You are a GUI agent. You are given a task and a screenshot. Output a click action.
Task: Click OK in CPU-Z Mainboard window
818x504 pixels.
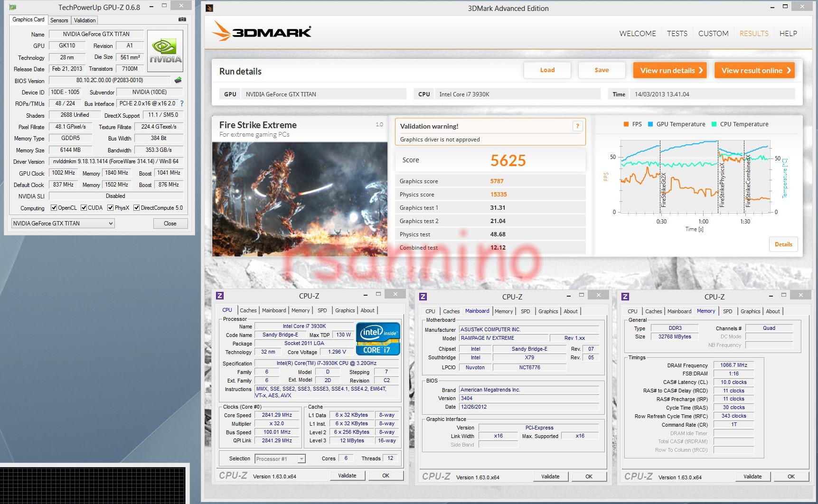point(589,476)
